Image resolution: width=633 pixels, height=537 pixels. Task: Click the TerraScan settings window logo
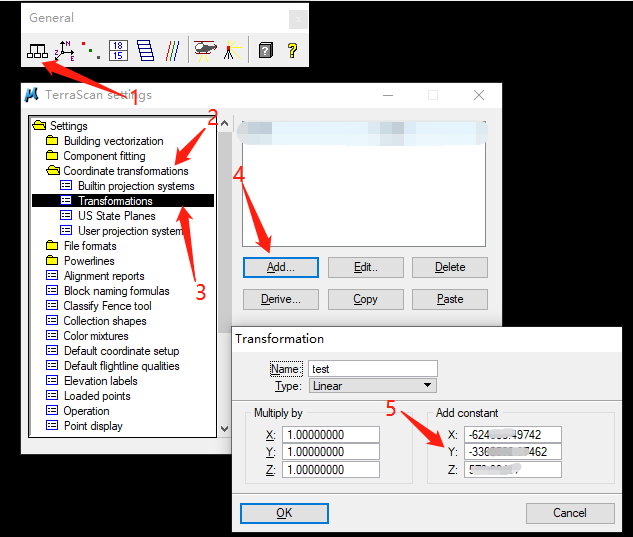tap(31, 95)
